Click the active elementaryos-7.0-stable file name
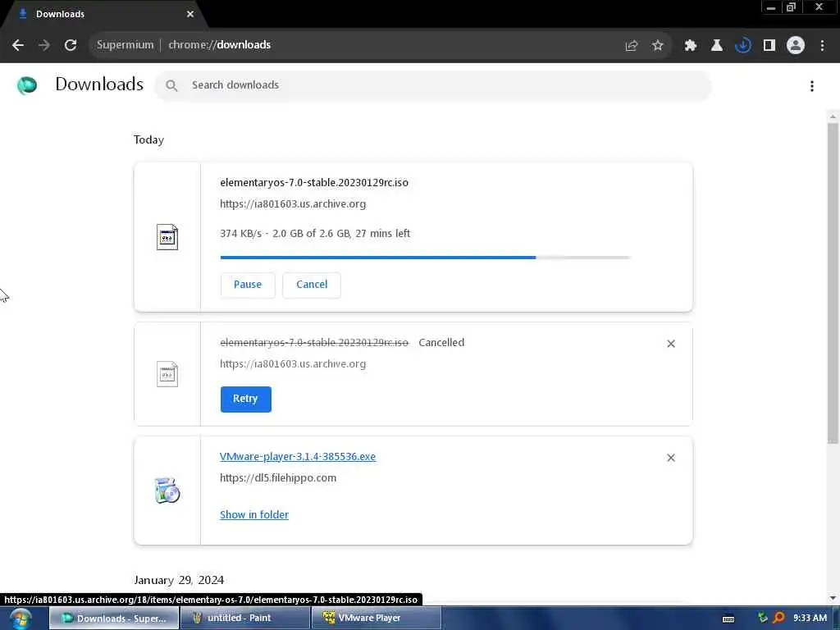 click(314, 183)
